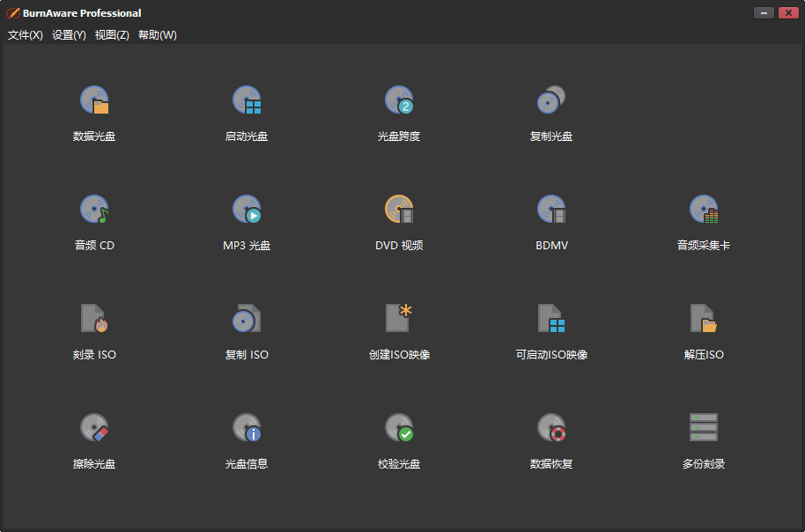The width and height of the screenshot is (805, 532).
Task: Click the 解压ISO extract icon
Action: (x=704, y=319)
